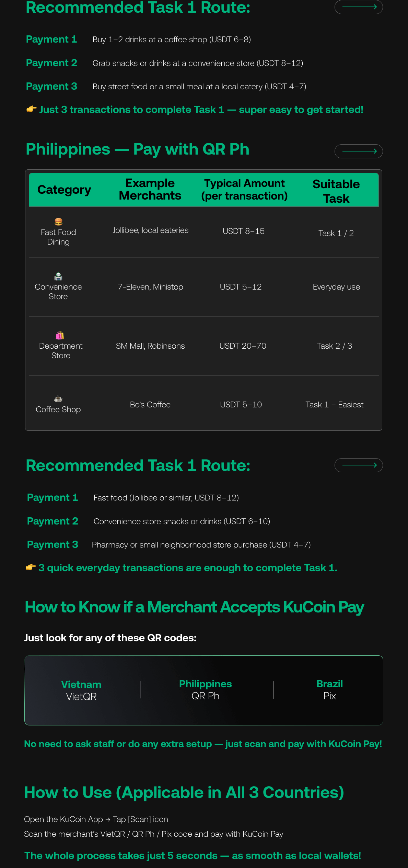408x868 pixels.
Task: Click the 'Task 1 – Easiest' table cell
Action: [x=334, y=405]
